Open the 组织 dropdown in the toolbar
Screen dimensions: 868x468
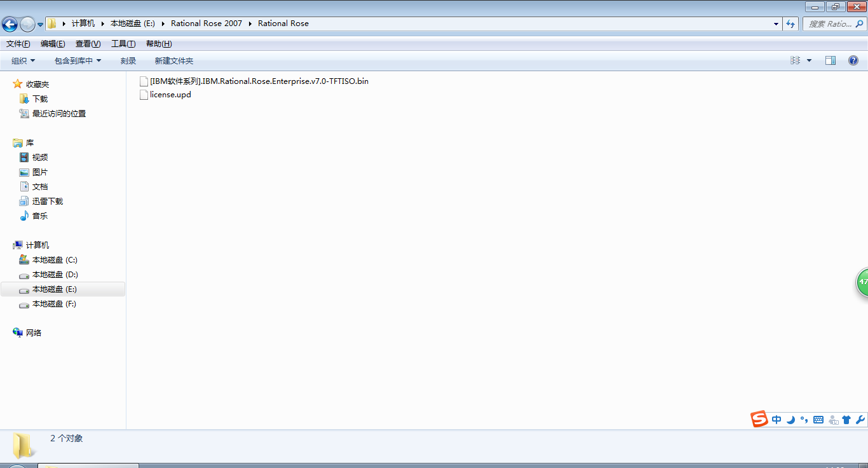point(24,61)
